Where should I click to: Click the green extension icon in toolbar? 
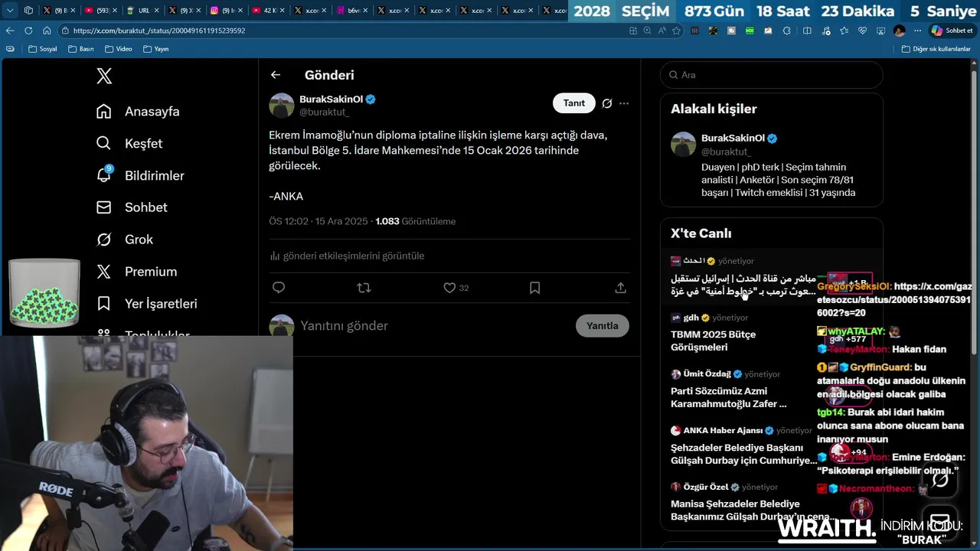point(750,31)
